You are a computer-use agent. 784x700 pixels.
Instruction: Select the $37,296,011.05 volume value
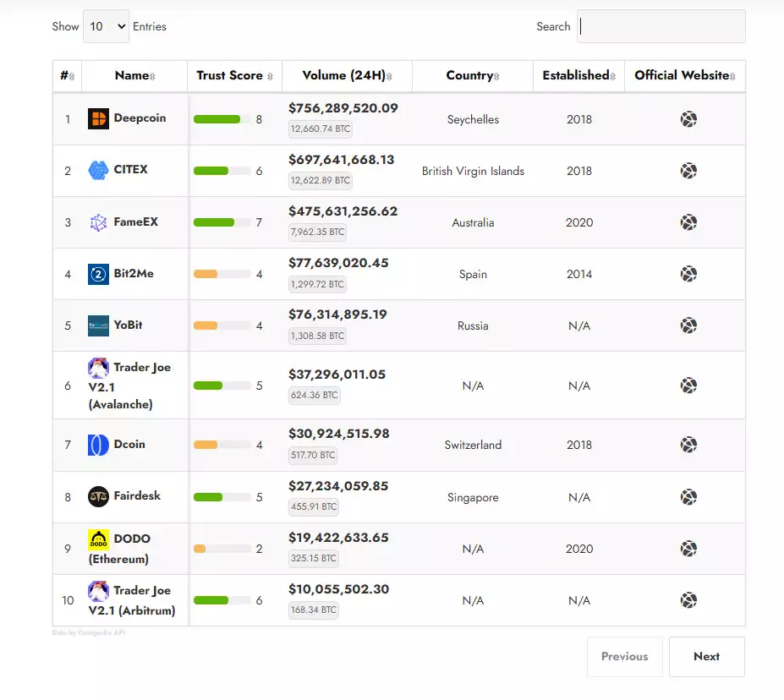[337, 375]
